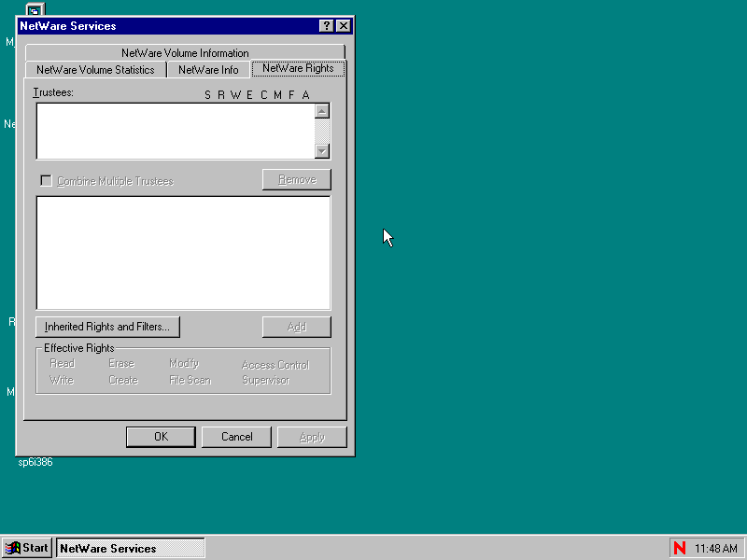Screen dimensions: 747x560
Task: Click the Erase effective right label
Action: 121,363
